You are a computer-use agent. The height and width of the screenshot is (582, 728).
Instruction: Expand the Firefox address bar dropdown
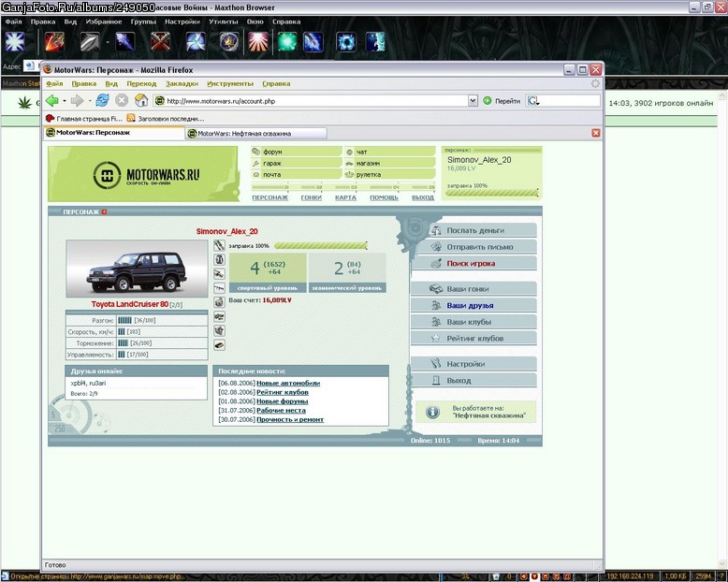click(x=473, y=101)
